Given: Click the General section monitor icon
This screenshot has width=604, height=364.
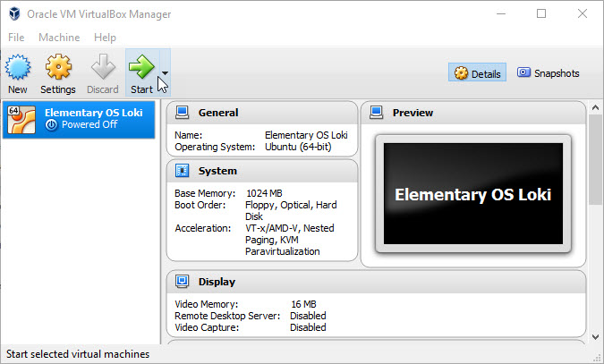Looking at the screenshot, I should pos(183,113).
